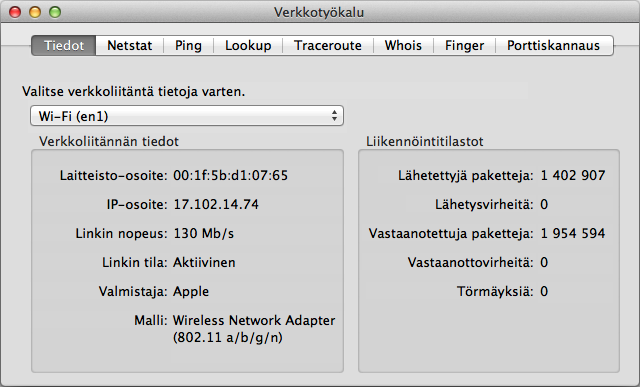640x387 pixels.
Task: Switch to the Whois tab
Action: pyautogui.click(x=403, y=45)
